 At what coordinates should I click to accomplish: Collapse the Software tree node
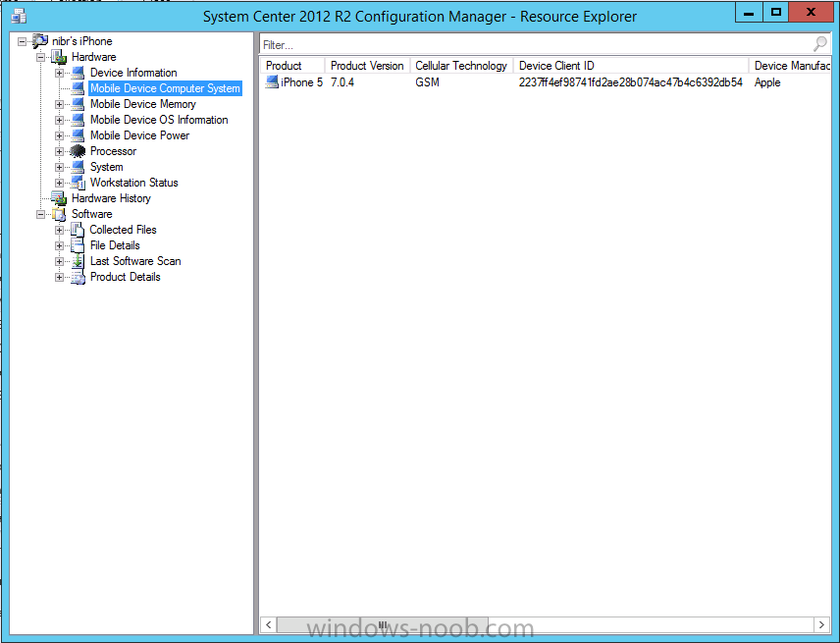(40, 214)
